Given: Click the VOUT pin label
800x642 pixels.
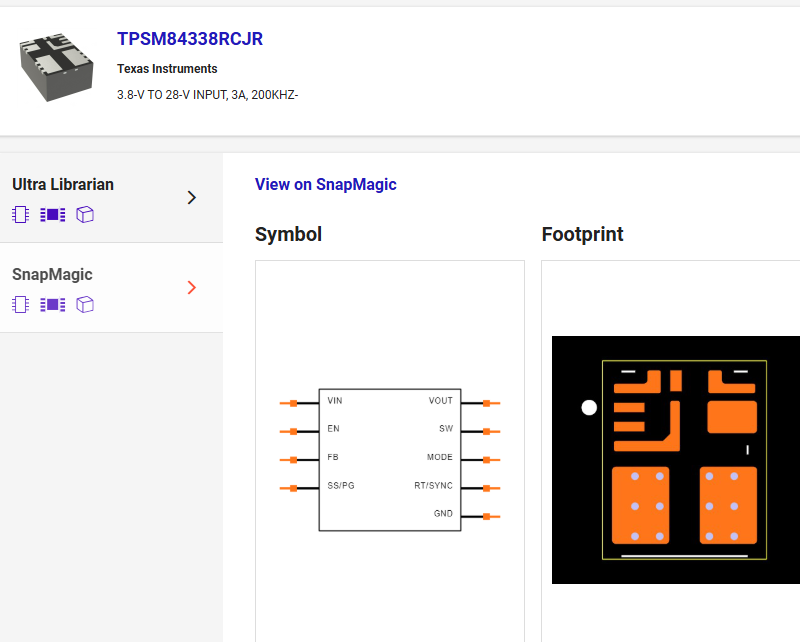Looking at the screenshot, I should [440, 401].
